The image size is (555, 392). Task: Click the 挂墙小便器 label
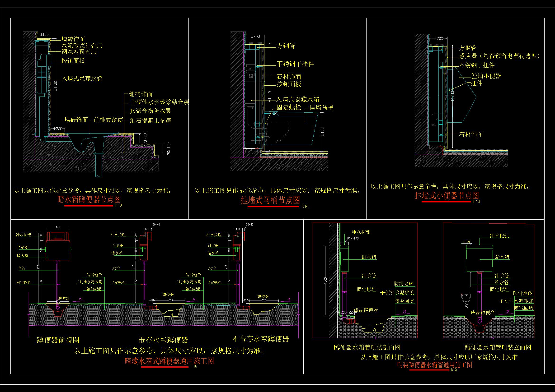486,76
